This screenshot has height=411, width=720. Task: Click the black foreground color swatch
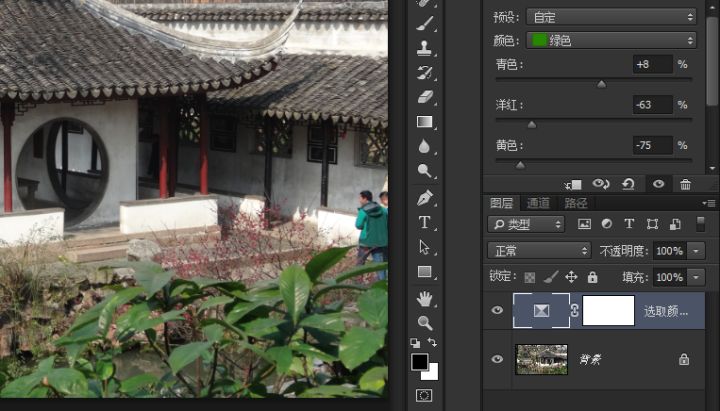pos(419,361)
